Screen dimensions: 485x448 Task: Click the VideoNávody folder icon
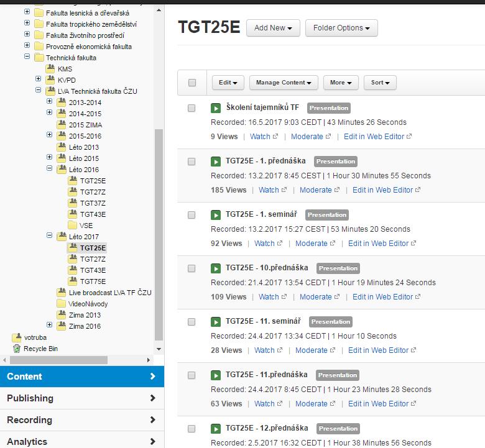(x=61, y=304)
